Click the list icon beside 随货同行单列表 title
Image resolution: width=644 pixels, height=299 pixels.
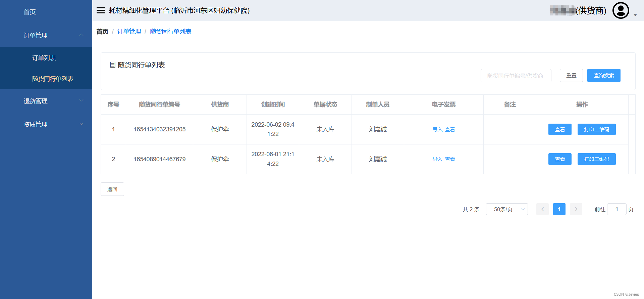pos(113,65)
